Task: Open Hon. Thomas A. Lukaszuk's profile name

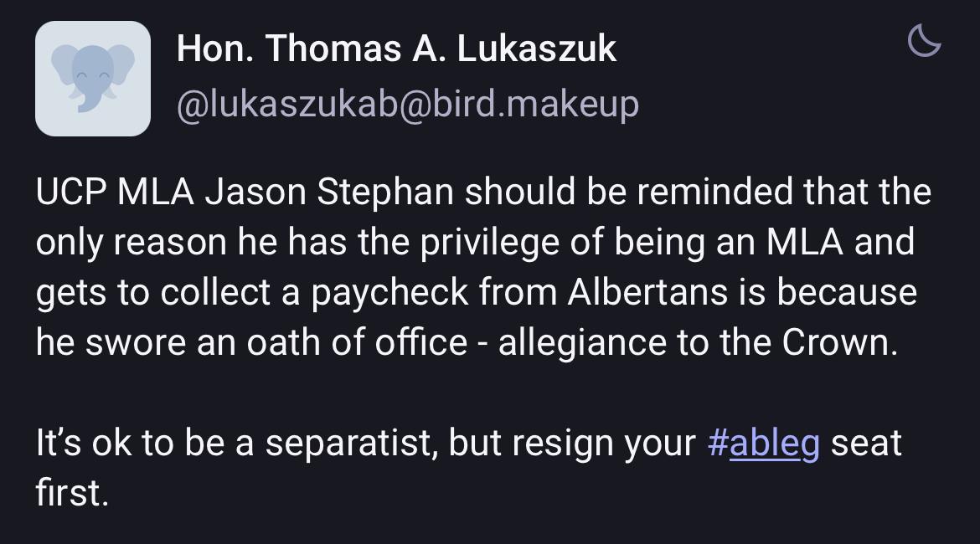Action: pos(396,49)
